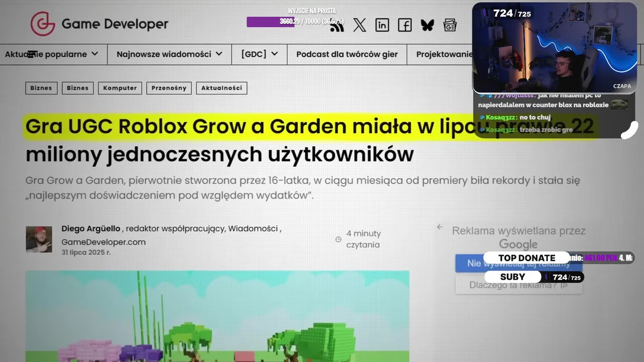
Task: Select the 'Aktualności' tag
Action: (x=222, y=88)
